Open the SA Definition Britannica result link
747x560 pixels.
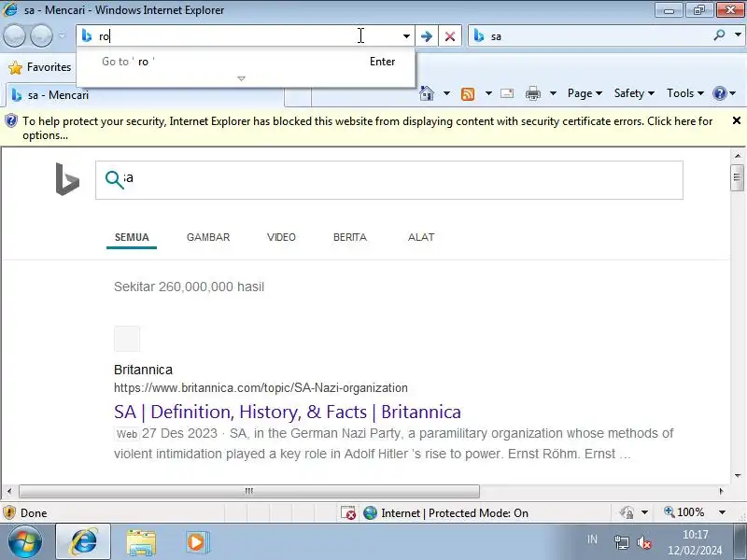tap(288, 412)
